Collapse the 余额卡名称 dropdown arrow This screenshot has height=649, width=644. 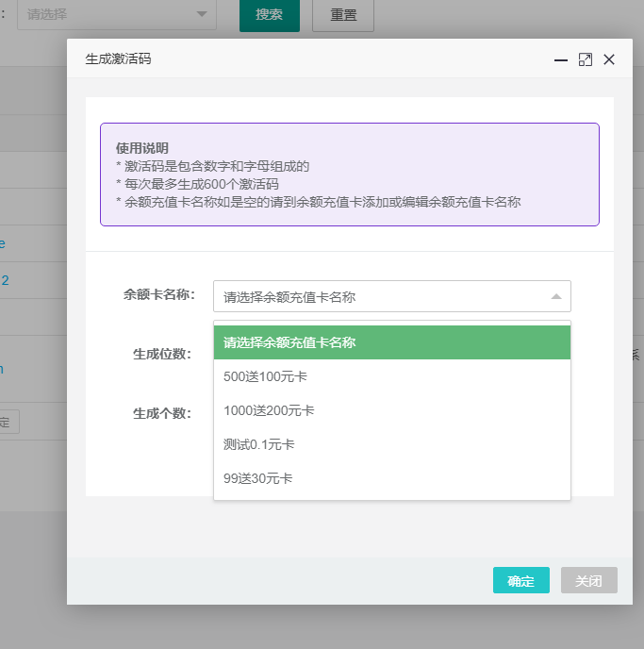pyautogui.click(x=555, y=296)
